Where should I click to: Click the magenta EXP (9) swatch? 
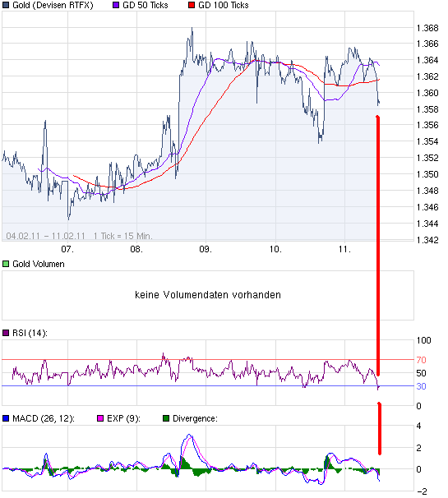pyautogui.click(x=100, y=418)
